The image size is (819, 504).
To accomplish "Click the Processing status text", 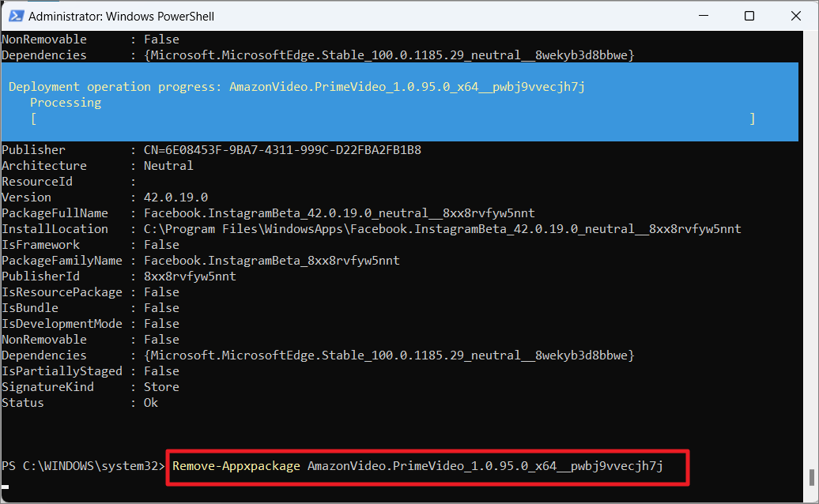I will 66,102.
